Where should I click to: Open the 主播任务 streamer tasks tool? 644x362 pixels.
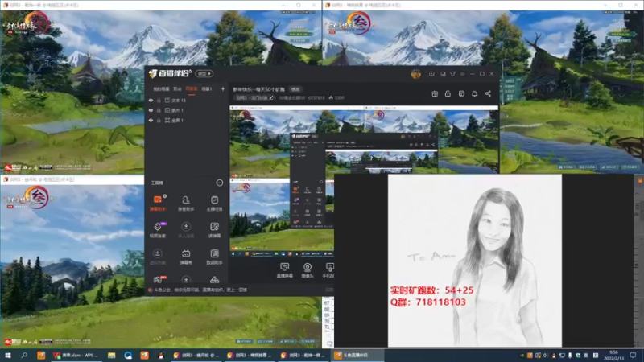click(214, 203)
